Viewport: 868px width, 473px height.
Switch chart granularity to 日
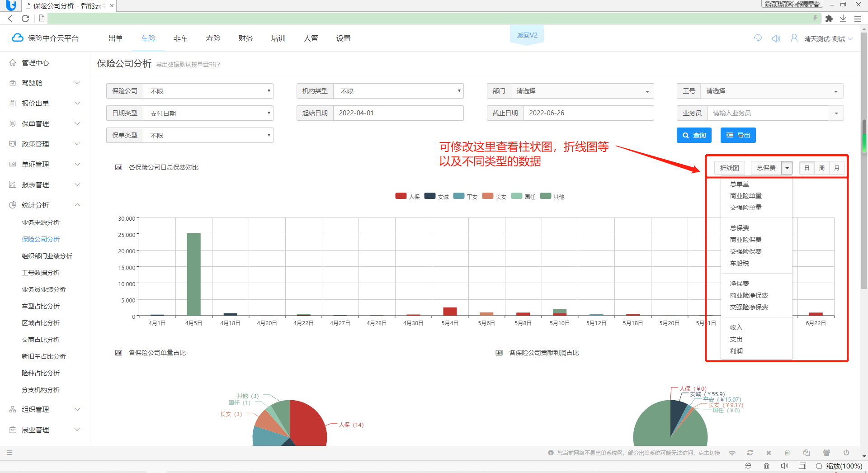[x=807, y=168]
